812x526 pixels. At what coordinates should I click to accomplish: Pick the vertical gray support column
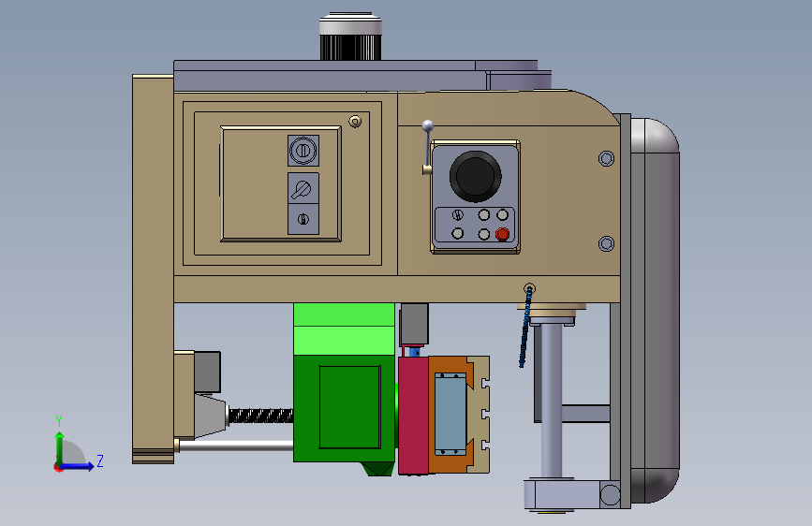click(x=552, y=402)
